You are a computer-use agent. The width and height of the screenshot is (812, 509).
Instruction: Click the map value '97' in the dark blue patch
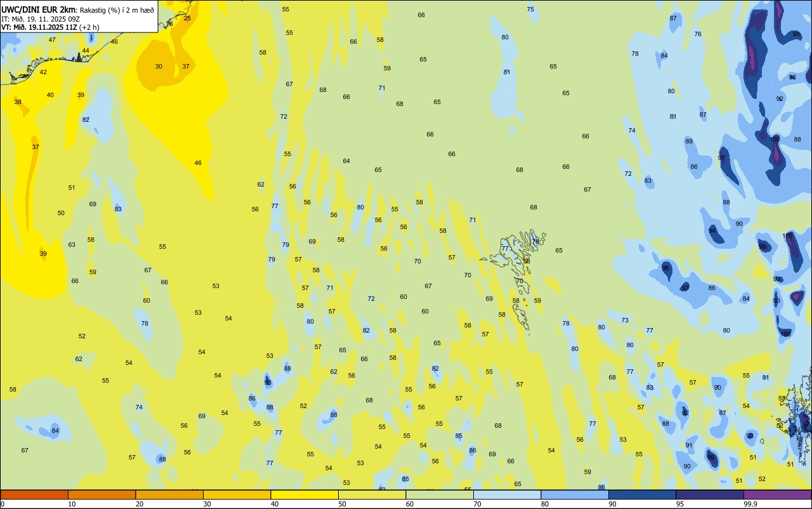[x=721, y=157]
